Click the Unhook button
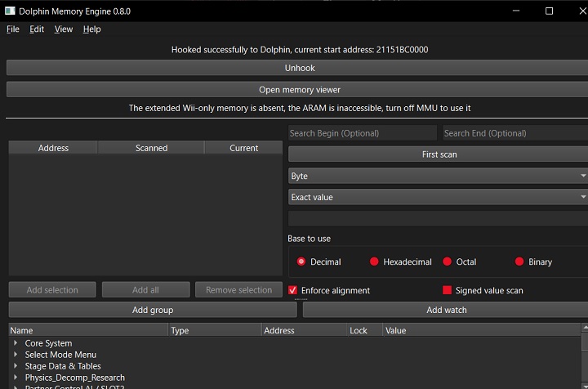Image resolution: width=588 pixels, height=389 pixels. tap(299, 68)
